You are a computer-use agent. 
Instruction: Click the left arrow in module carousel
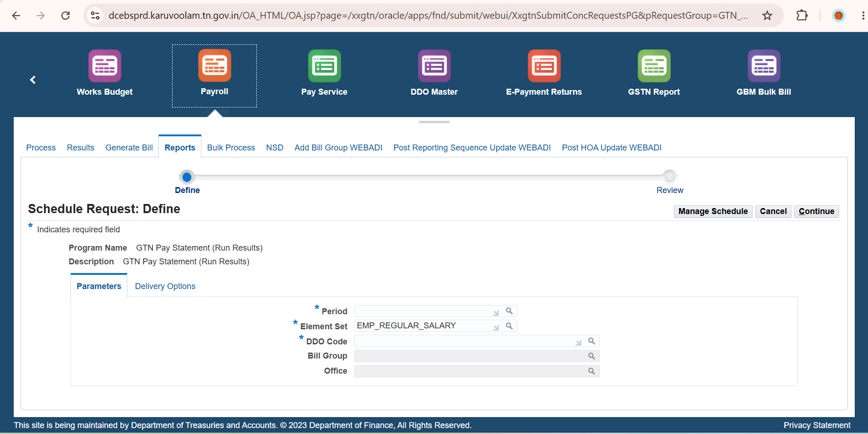click(33, 80)
